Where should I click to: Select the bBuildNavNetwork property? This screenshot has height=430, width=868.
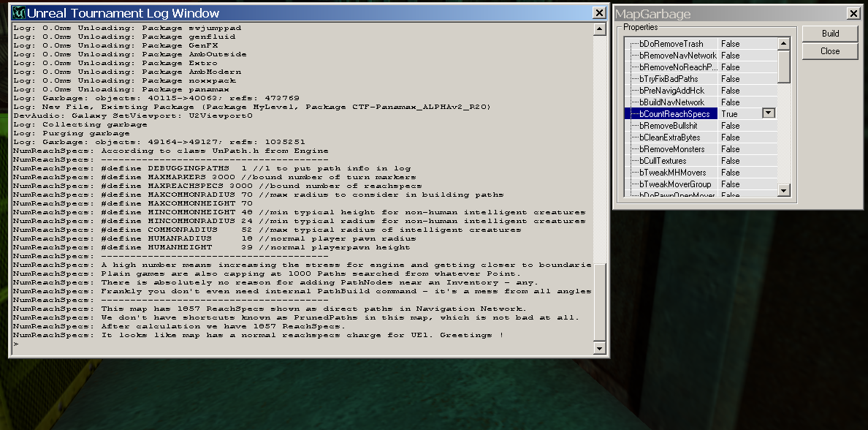pos(672,102)
